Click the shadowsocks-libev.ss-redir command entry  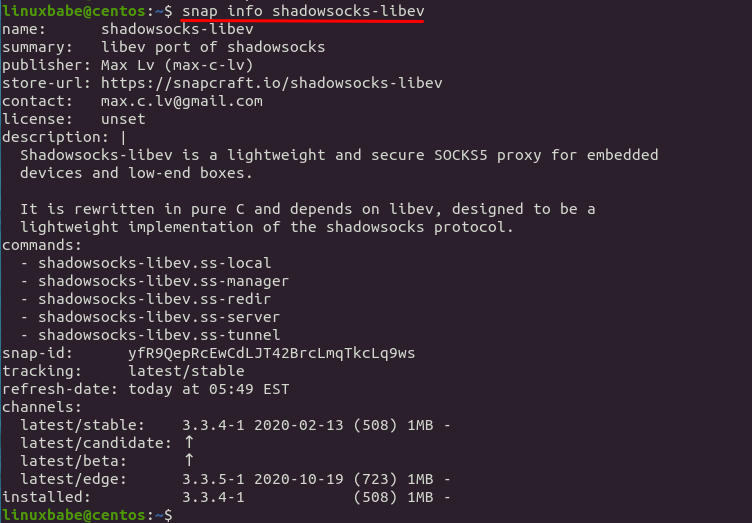click(x=154, y=299)
